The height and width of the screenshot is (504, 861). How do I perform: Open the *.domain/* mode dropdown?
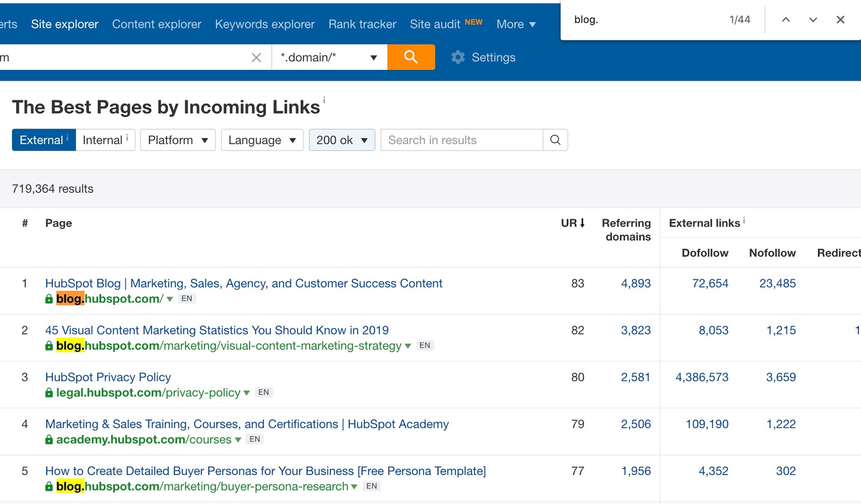coord(329,58)
